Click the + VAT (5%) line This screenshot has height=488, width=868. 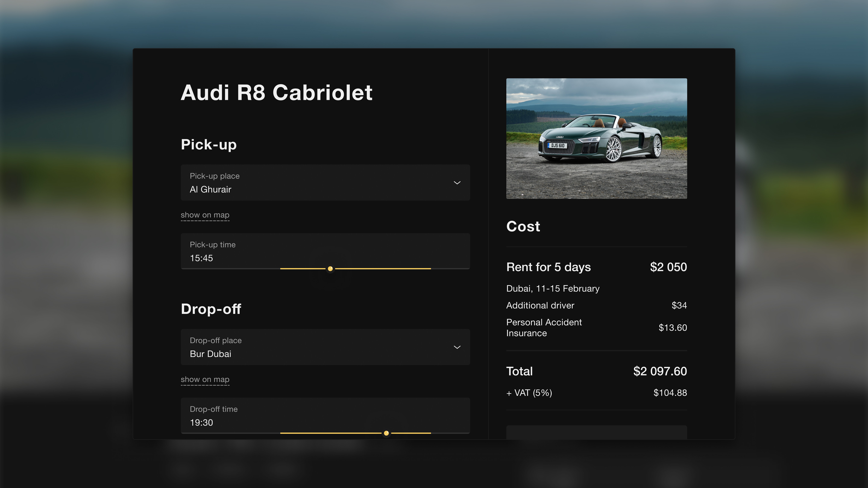point(529,393)
